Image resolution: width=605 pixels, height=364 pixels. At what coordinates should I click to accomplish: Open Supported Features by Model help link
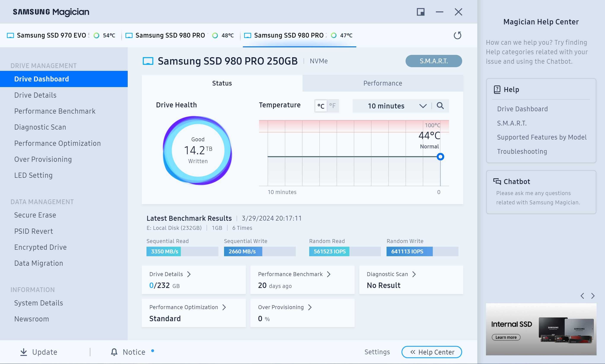click(x=542, y=137)
